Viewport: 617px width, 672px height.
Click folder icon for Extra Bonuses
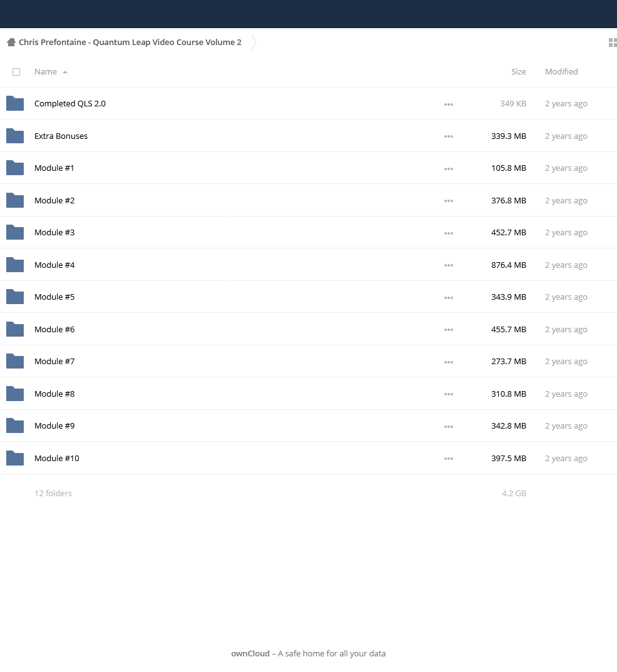[15, 136]
